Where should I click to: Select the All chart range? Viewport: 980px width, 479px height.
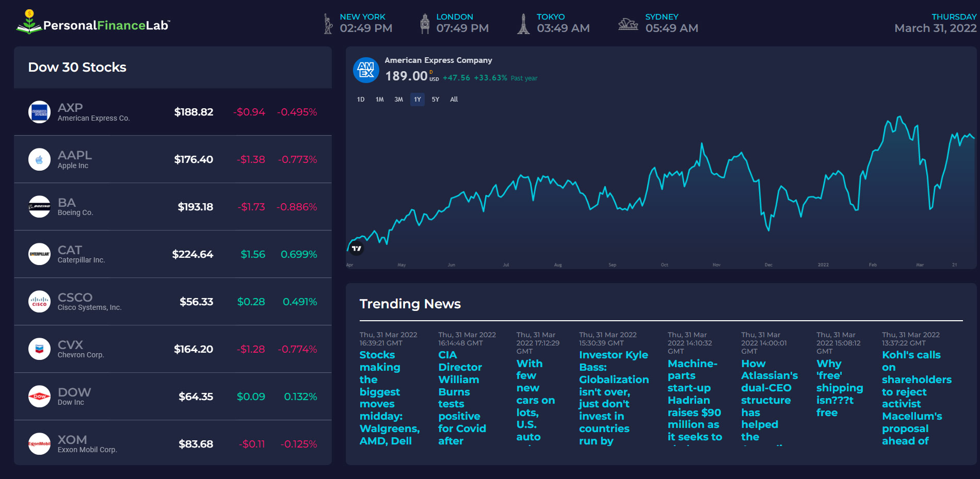tap(454, 100)
